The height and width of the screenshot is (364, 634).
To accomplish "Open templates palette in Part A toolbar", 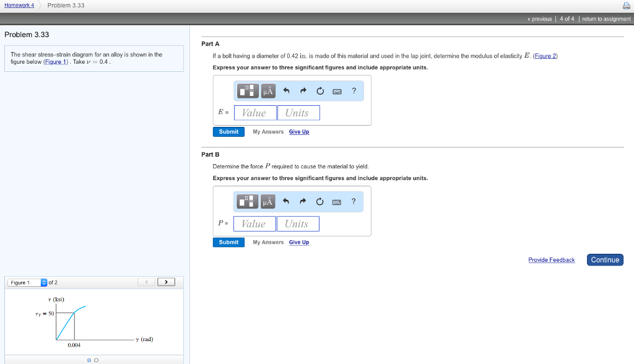I will [248, 91].
